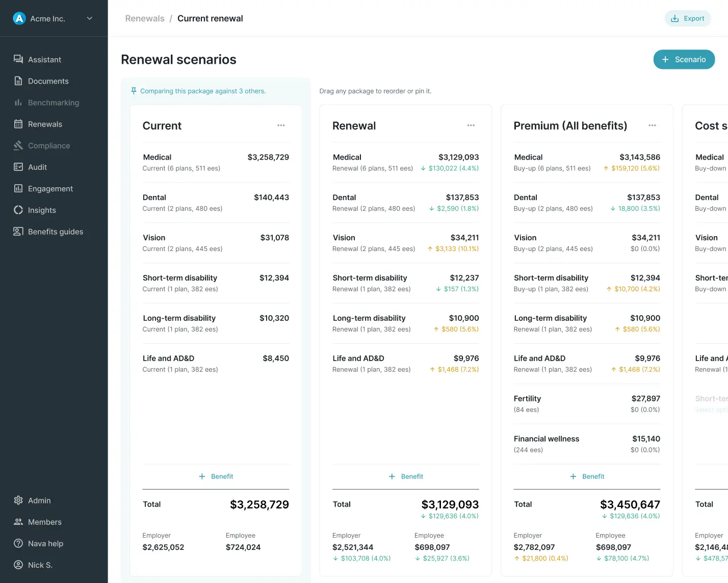The image size is (728, 583).
Task: Open Nava help
Action: tap(45, 543)
